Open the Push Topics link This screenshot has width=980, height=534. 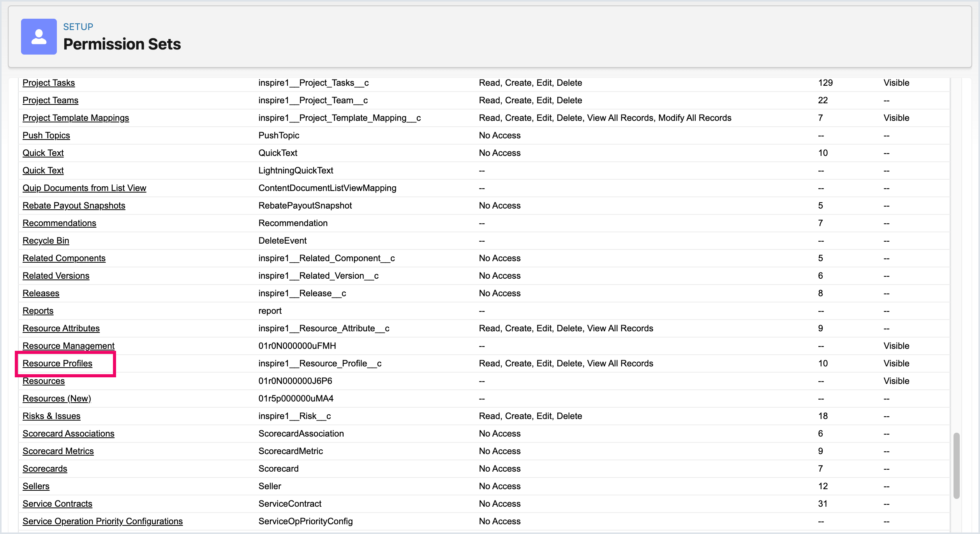point(46,135)
